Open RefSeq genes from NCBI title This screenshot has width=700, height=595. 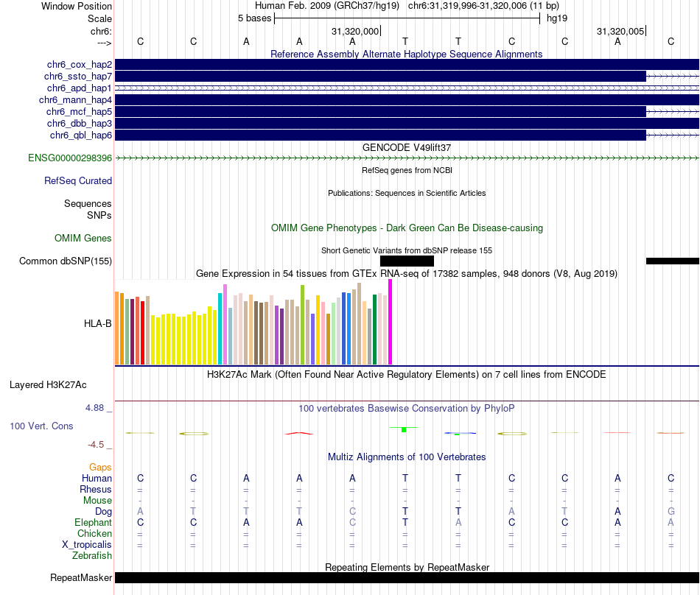tap(407, 170)
